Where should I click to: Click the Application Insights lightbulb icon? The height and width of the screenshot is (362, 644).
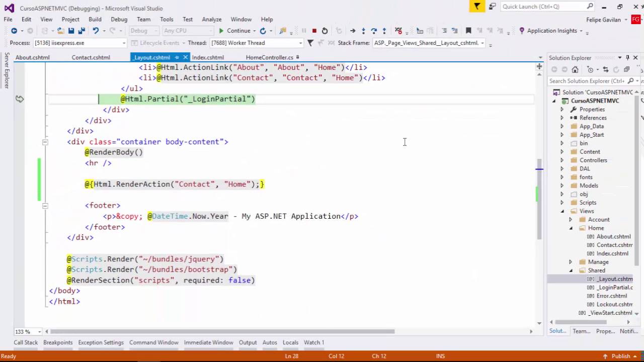point(522,31)
